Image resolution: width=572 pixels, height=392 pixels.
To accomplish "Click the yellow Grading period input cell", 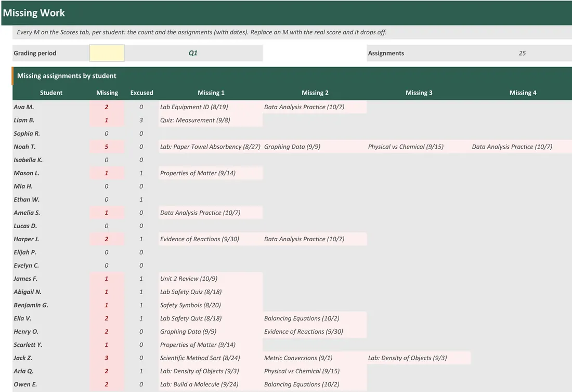I will (x=107, y=53).
